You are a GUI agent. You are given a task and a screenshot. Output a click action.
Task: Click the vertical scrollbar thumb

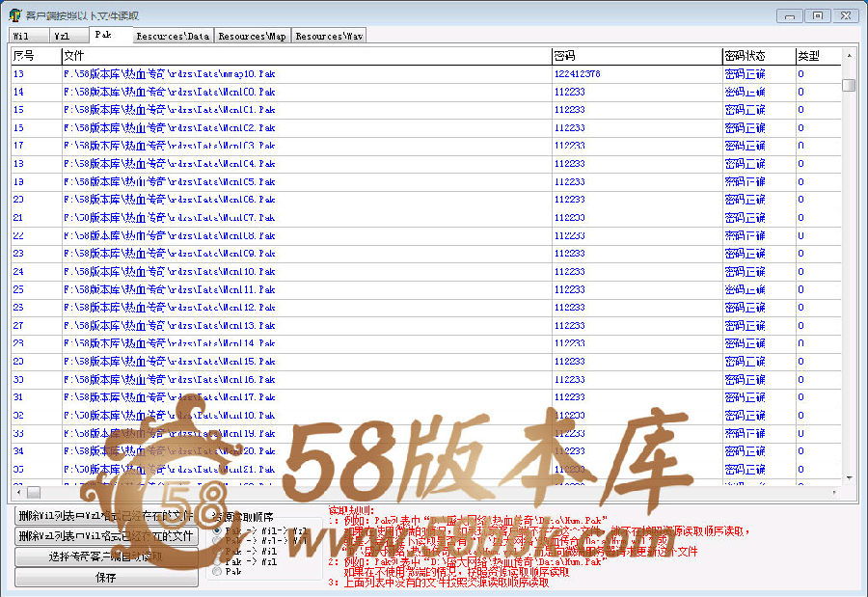pos(849,85)
